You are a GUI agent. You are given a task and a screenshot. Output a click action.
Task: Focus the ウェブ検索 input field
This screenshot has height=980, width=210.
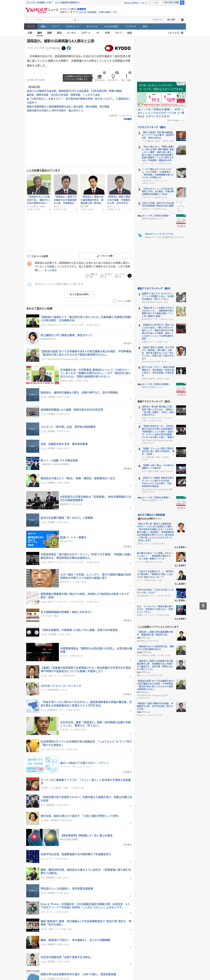[x=155, y=3]
